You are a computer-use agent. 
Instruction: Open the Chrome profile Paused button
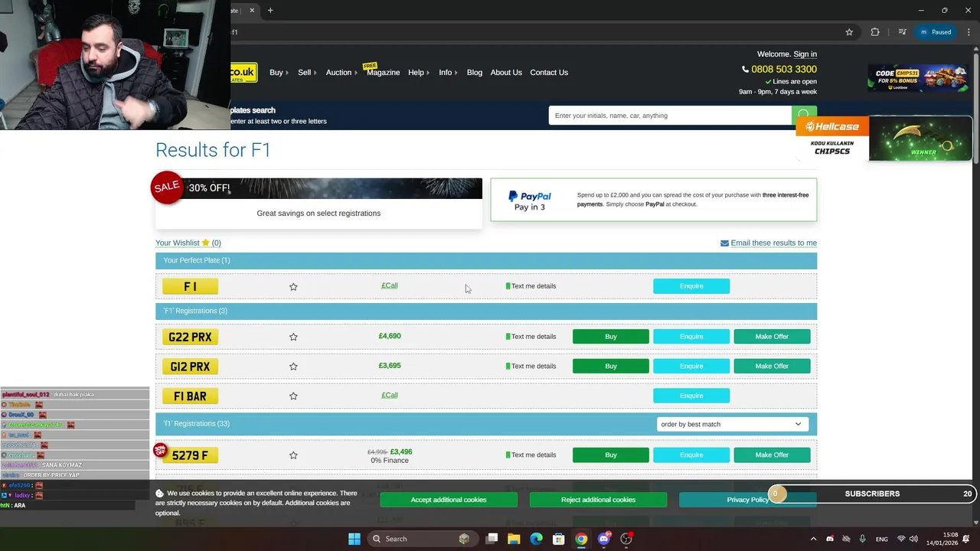tap(936, 32)
